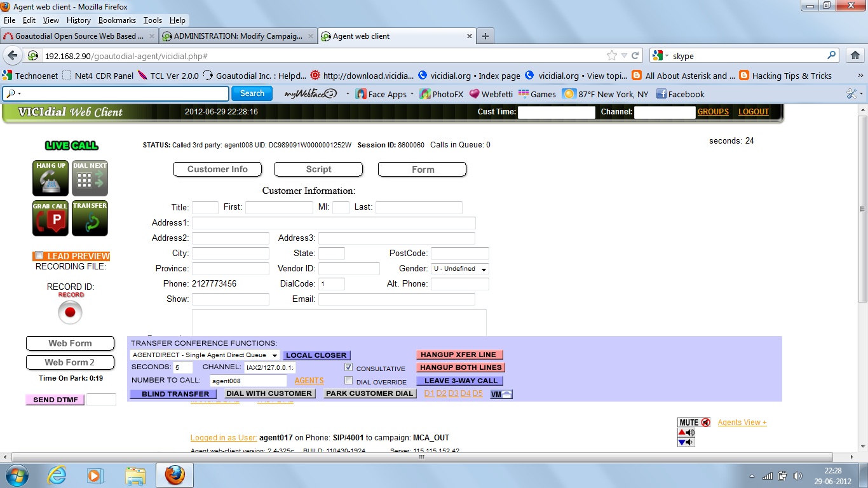This screenshot has height=488, width=868.
Task: Raise volume with red up arrow icon
Action: coord(686,433)
